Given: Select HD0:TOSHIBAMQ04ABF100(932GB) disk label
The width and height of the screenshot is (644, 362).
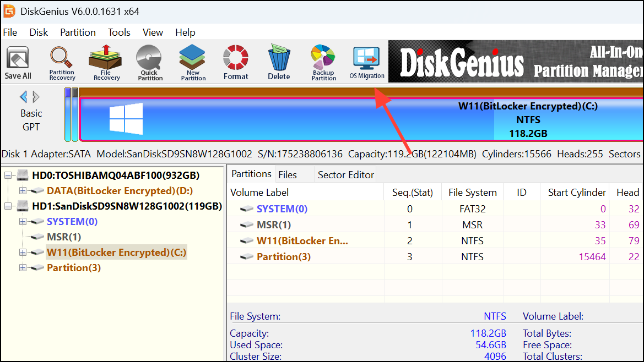Looking at the screenshot, I should [116, 175].
